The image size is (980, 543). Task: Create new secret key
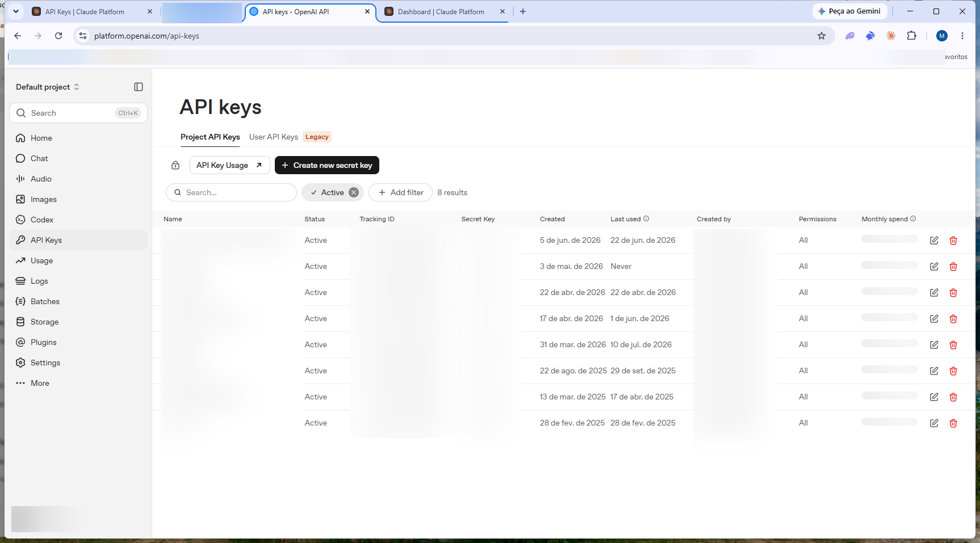click(327, 165)
